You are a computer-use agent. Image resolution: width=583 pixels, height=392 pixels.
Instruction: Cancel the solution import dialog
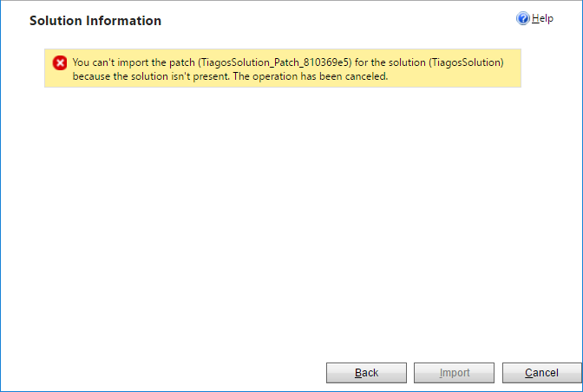click(541, 373)
